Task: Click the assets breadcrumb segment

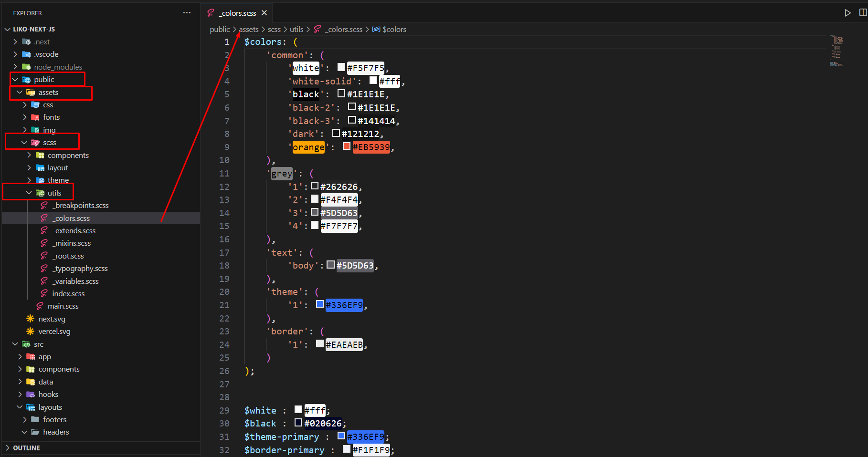Action: coord(249,30)
